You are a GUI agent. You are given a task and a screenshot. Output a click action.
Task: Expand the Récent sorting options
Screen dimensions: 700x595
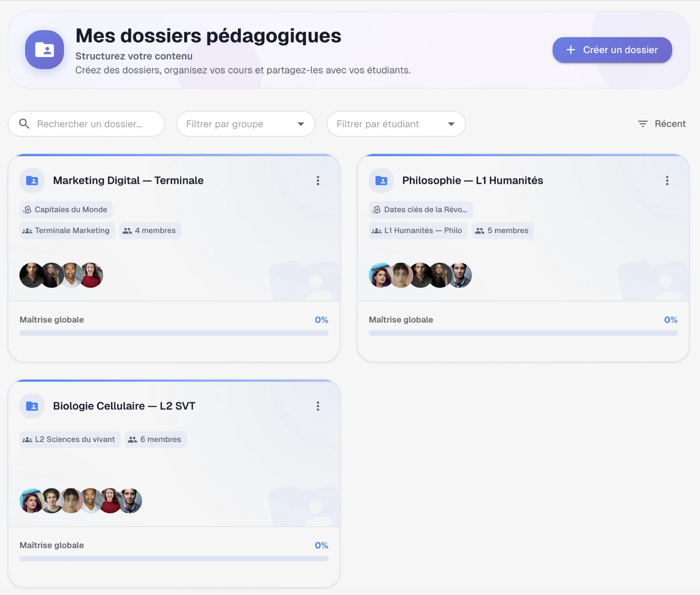pos(670,124)
